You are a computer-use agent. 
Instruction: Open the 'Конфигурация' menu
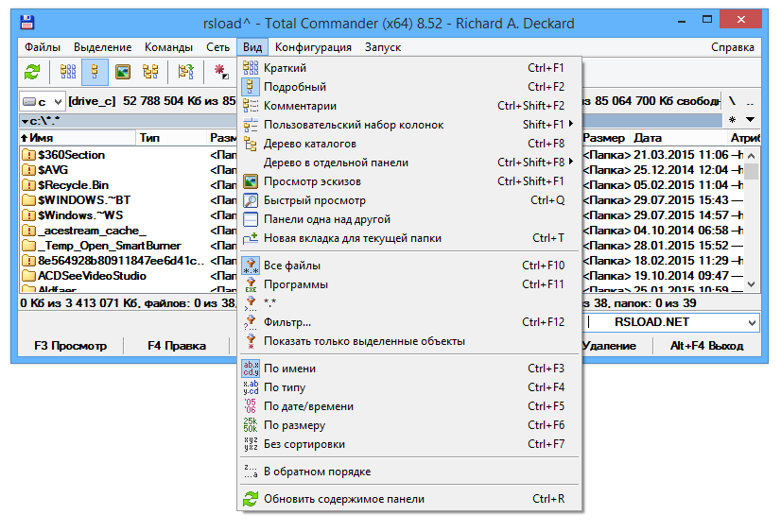[x=313, y=47]
